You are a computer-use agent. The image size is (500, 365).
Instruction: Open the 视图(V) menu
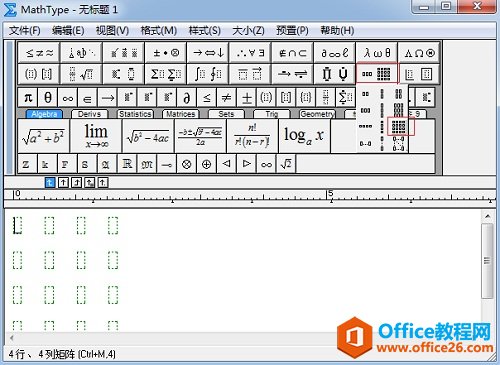coord(112,31)
